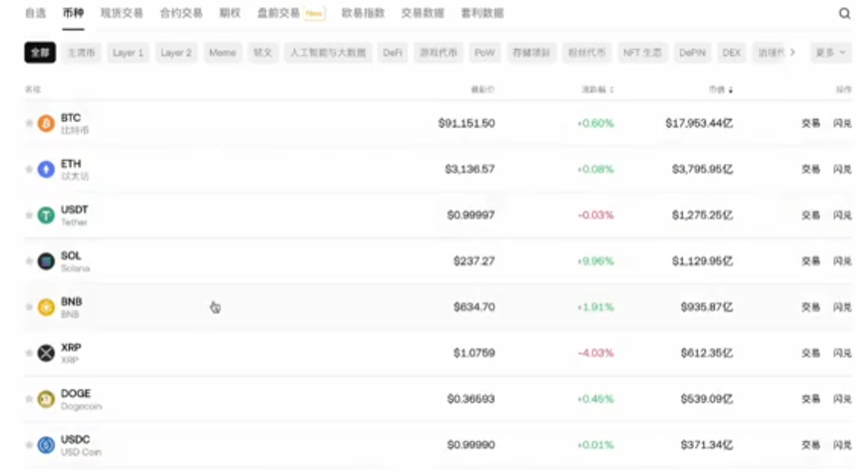Switch to the 自选 tab
868x470 pixels.
coord(36,13)
